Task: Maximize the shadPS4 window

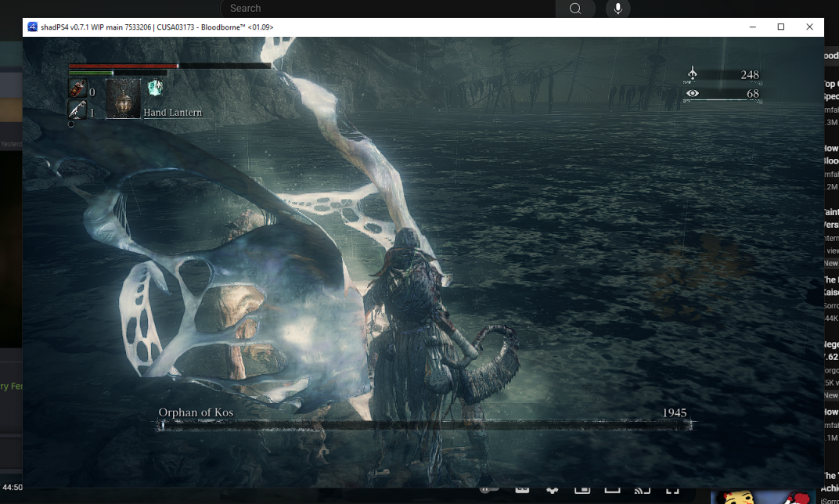Action: pos(780,27)
